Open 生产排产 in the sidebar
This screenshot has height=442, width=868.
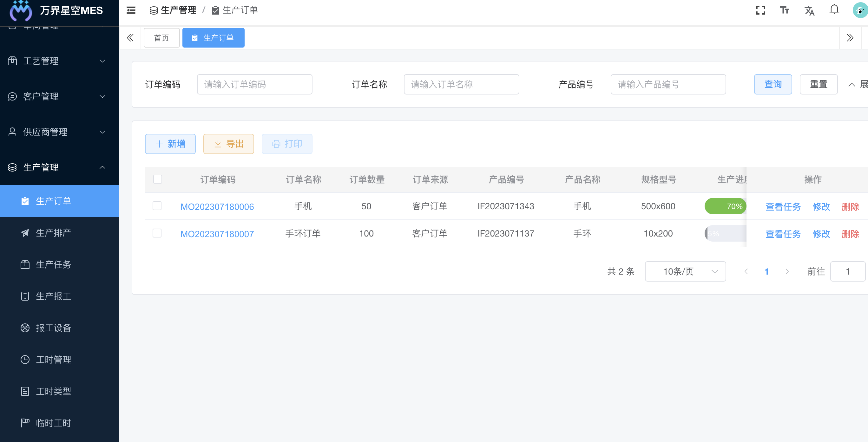click(53, 233)
